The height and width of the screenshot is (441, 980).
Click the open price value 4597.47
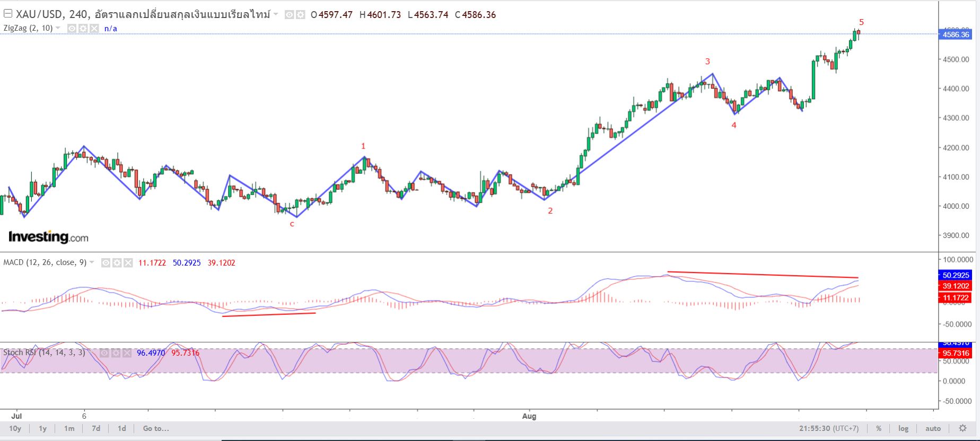click(x=335, y=15)
